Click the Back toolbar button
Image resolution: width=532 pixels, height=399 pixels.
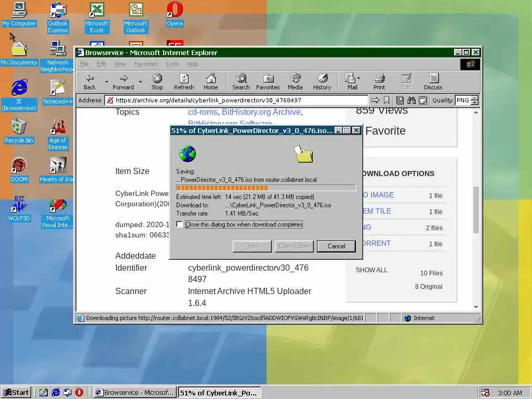(89, 82)
